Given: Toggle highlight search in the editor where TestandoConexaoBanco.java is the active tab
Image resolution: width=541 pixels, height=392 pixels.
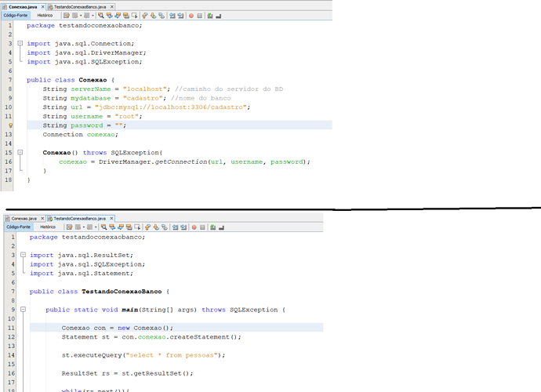Looking at the screenshot, I should pos(129,227).
